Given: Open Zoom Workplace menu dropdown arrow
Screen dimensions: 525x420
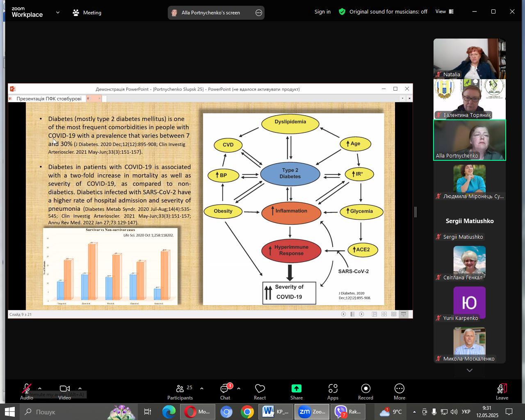Looking at the screenshot, I should click(x=58, y=13).
